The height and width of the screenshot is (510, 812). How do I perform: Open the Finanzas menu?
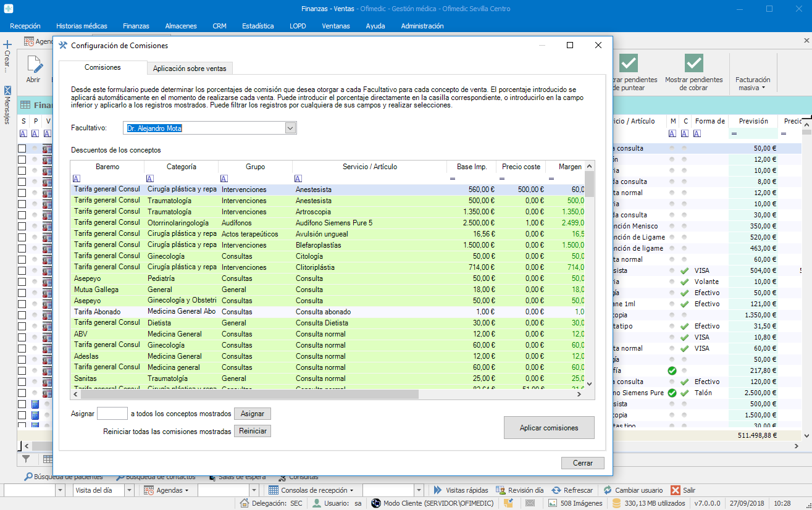(x=136, y=26)
